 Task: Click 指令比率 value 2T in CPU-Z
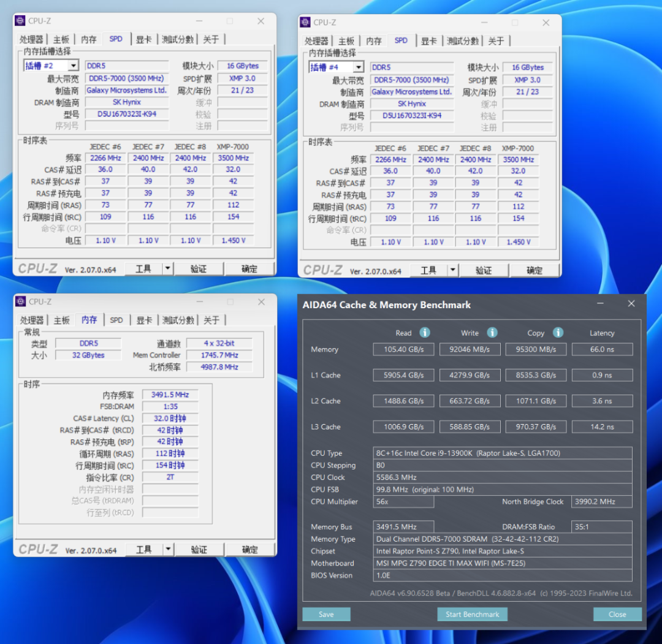pyautogui.click(x=170, y=477)
